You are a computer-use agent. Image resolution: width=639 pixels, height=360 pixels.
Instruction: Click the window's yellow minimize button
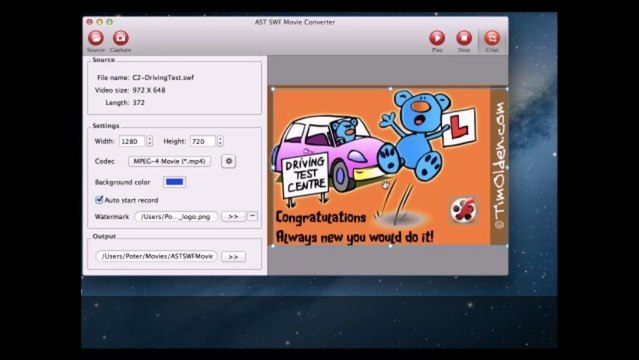pos(99,22)
